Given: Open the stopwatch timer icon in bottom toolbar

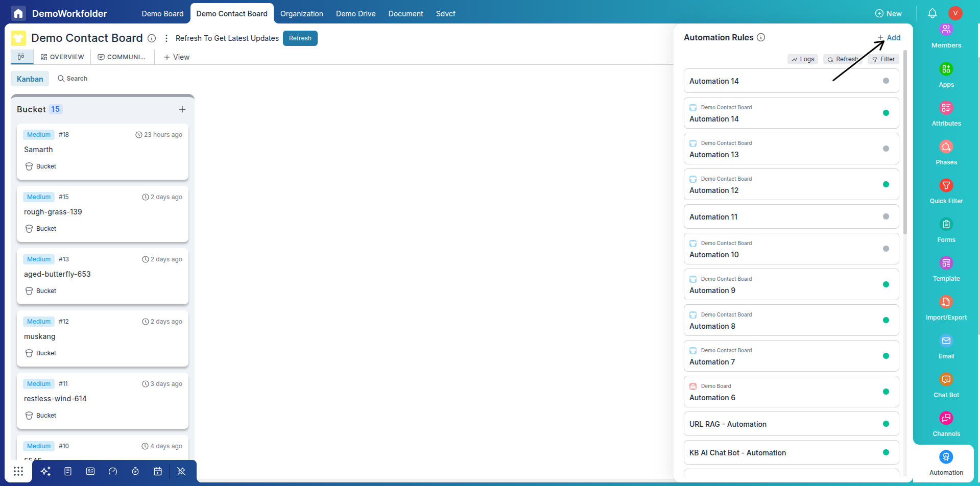Looking at the screenshot, I should click(x=135, y=471).
